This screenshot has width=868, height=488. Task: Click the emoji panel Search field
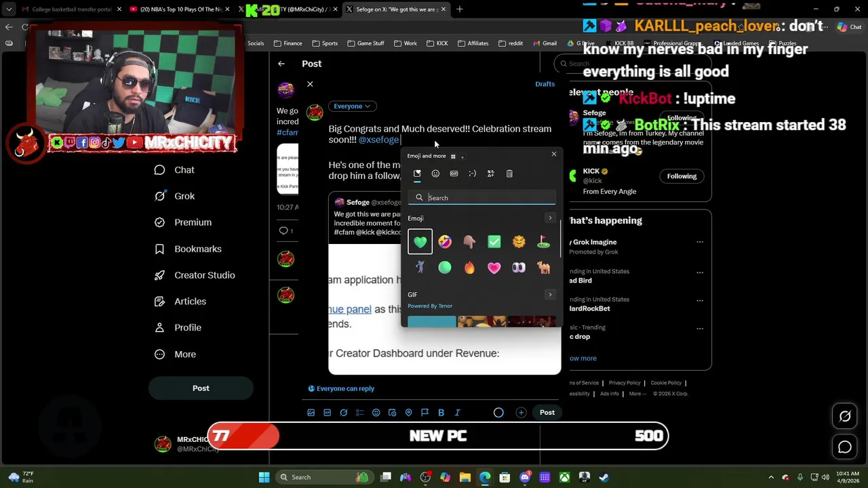pos(481,198)
